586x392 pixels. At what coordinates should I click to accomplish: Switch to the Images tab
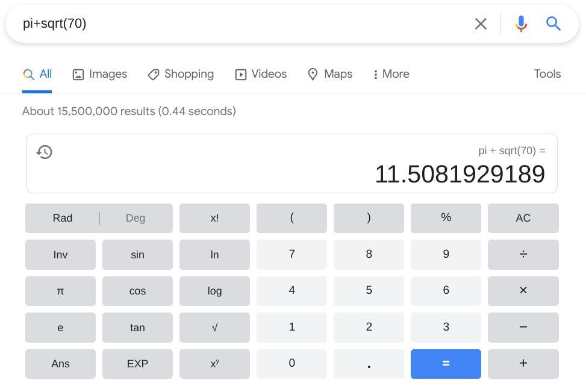(x=100, y=74)
